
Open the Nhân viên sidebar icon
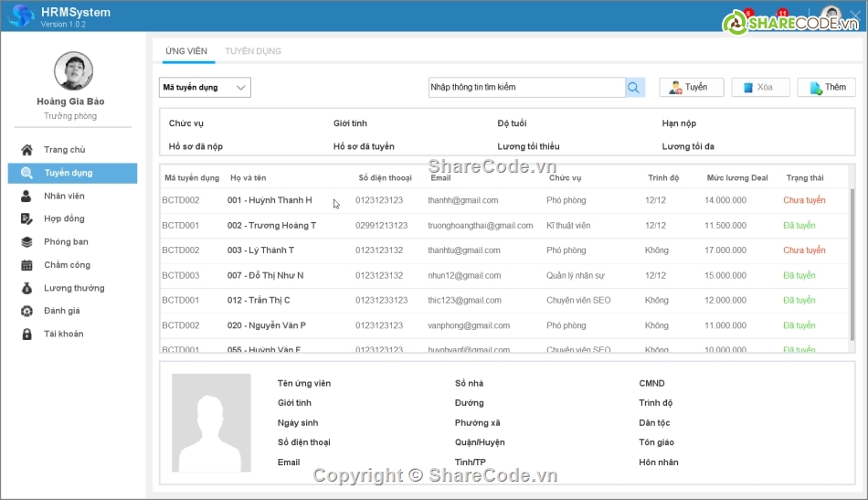click(26, 196)
